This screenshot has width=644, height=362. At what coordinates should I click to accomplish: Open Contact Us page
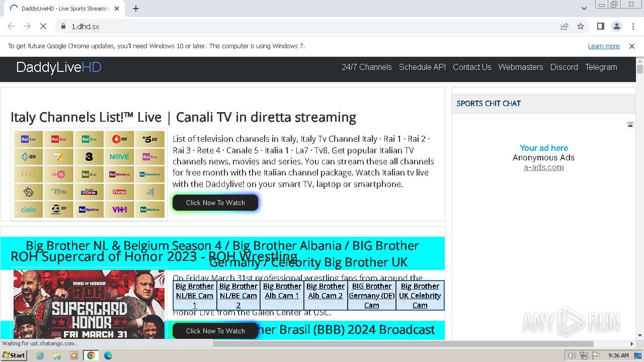(472, 67)
